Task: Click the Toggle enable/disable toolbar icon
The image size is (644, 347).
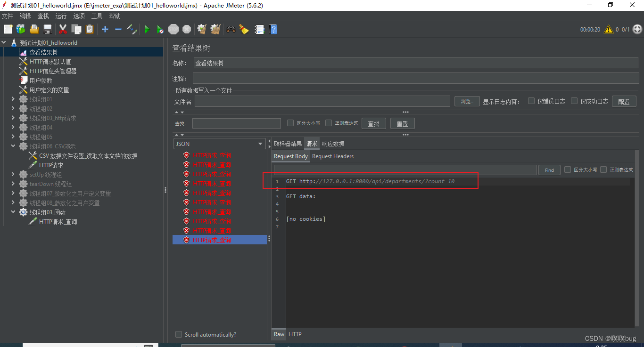Action: 132,29
